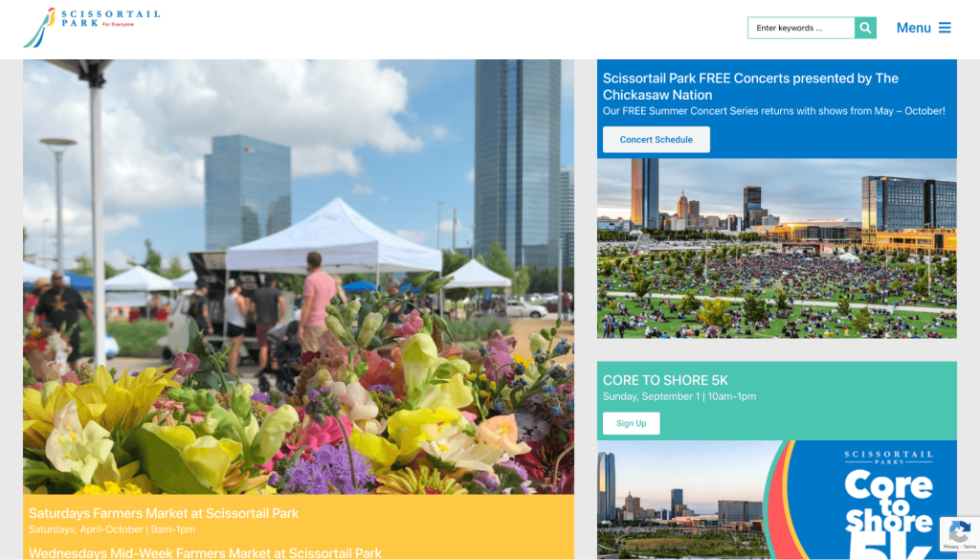This screenshot has width=980, height=560.
Task: Click the Sign Up button
Action: pos(632,423)
